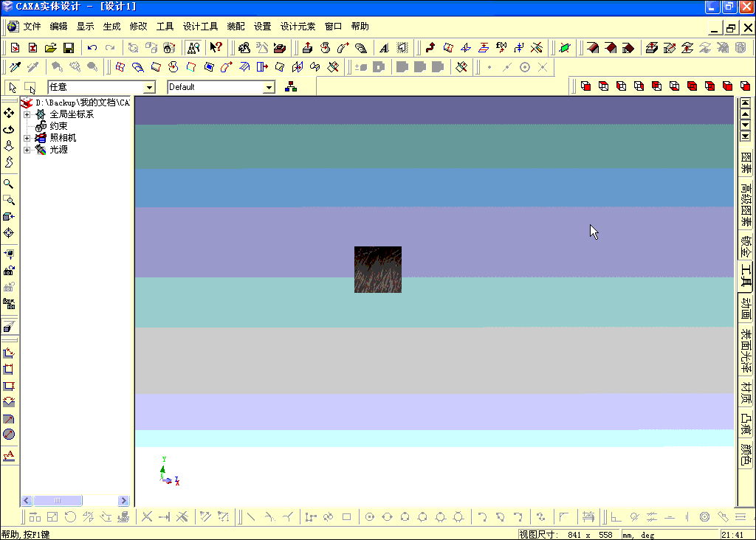Click the hierarchy tree structure icon
Viewport: 756px width, 540px height.
(291, 87)
